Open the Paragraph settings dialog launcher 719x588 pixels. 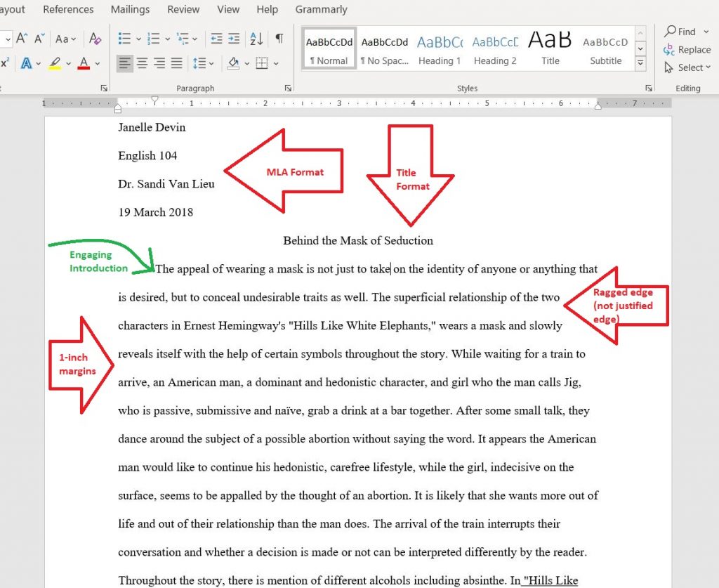(x=288, y=87)
